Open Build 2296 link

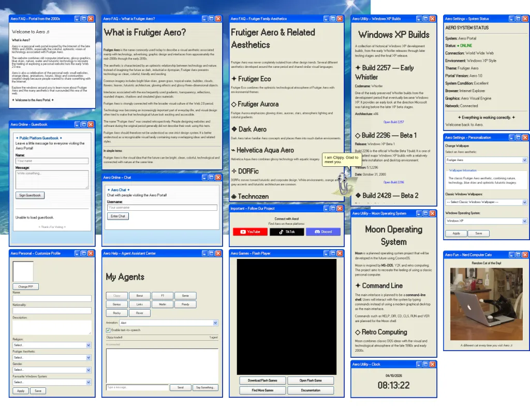tap(393, 182)
